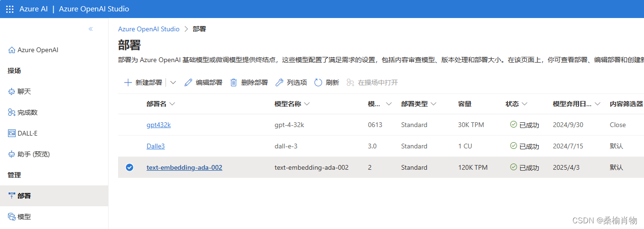
Task: Click the 编辑部署 button
Action: click(x=203, y=82)
